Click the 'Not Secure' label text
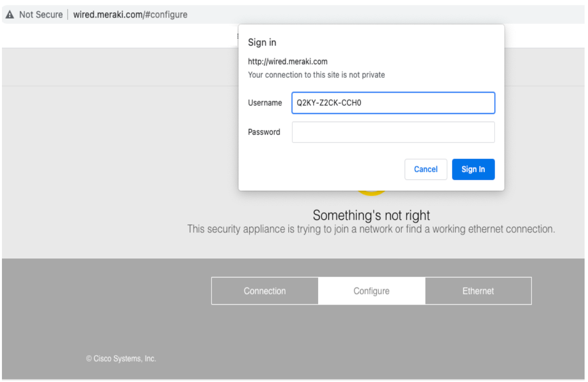Image resolution: width=588 pixels, height=382 pixels. 41,15
